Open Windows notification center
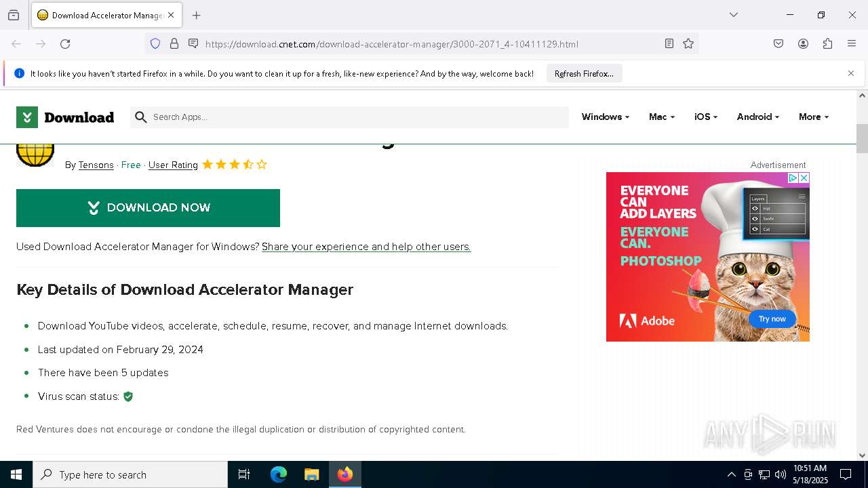Screen dimensions: 868x488 846,474
